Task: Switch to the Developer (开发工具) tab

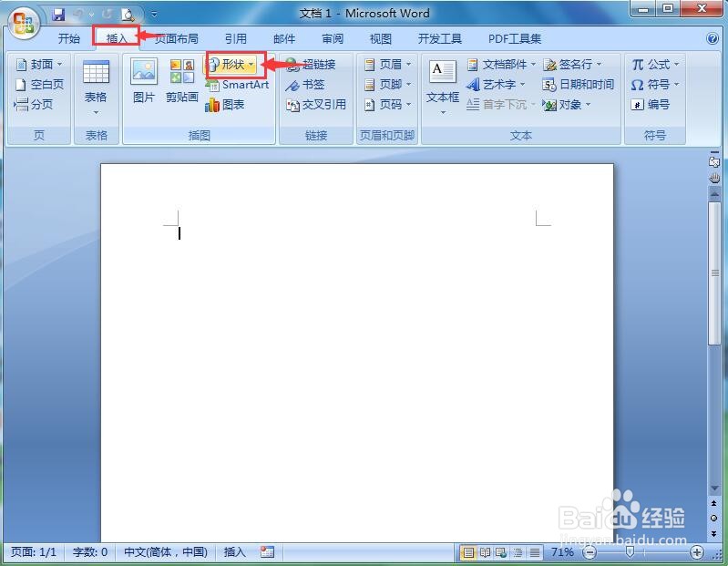Action: 440,38
